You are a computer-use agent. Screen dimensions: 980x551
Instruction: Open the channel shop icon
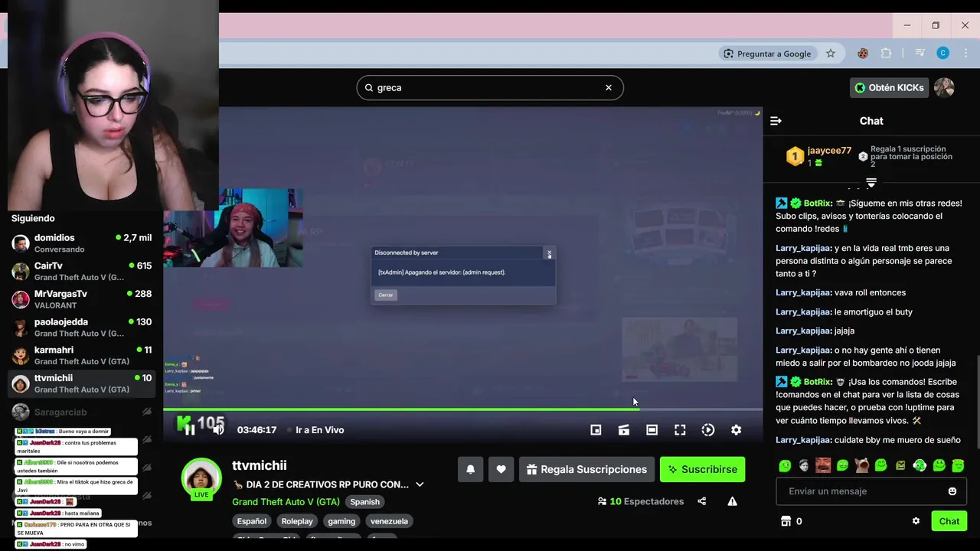pyautogui.click(x=786, y=521)
